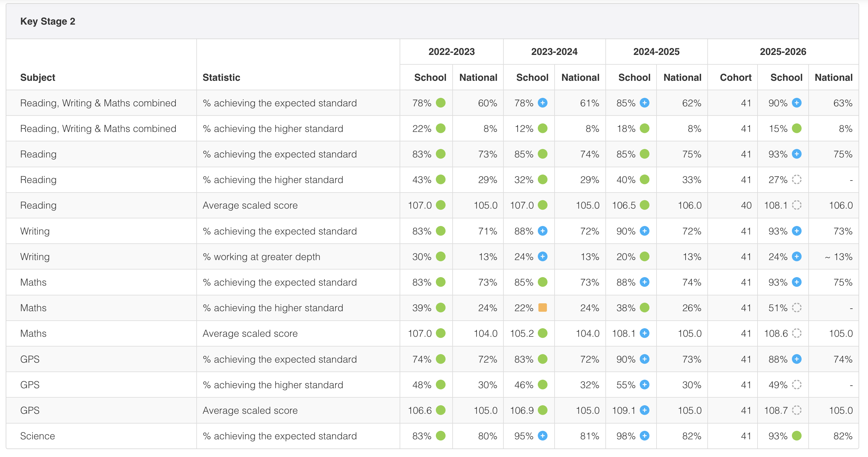Select the 2025-2026 year column header
Image resolution: width=868 pixels, height=457 pixels.
783,51
